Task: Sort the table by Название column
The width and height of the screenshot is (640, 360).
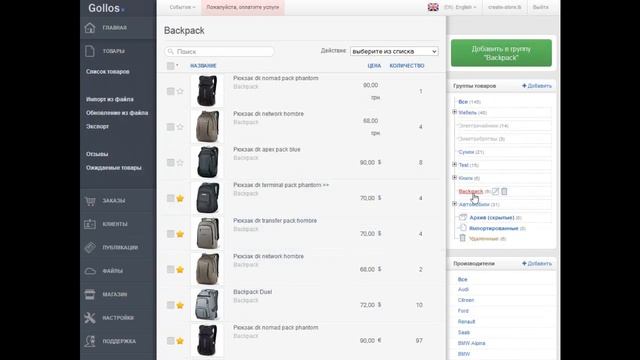Action: tap(203, 66)
